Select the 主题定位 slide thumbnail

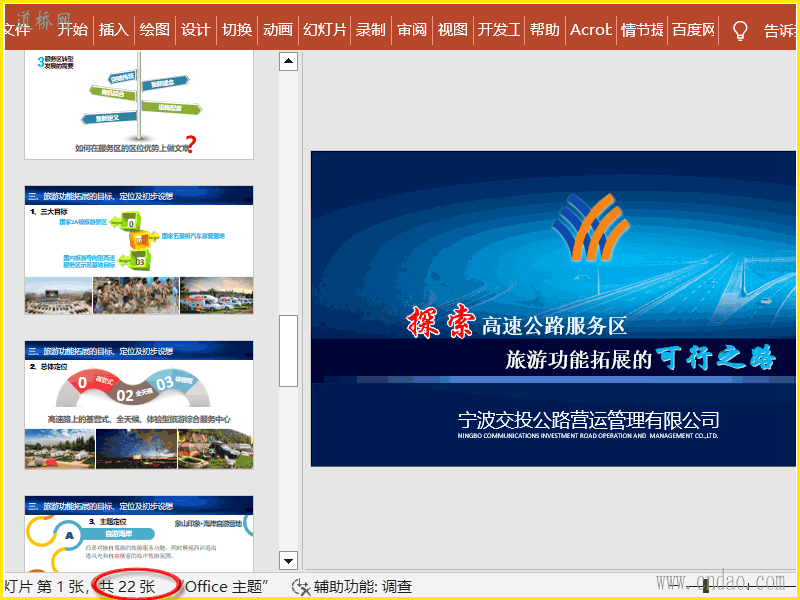pos(139,534)
